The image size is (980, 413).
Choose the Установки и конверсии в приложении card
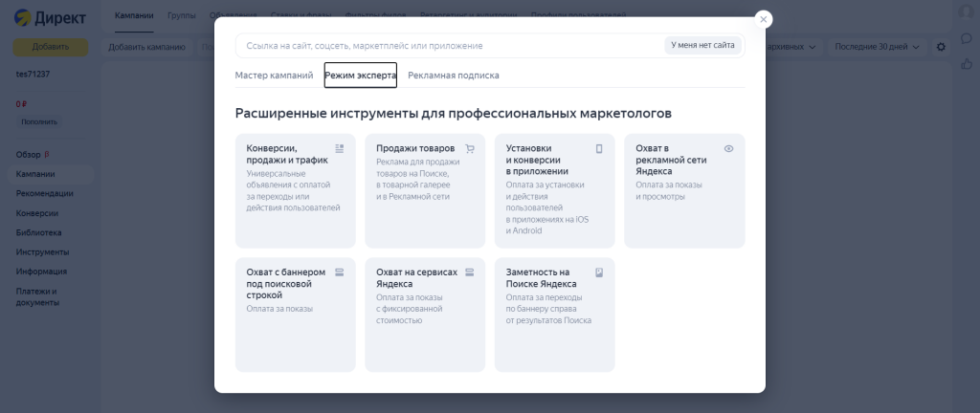pos(554,191)
